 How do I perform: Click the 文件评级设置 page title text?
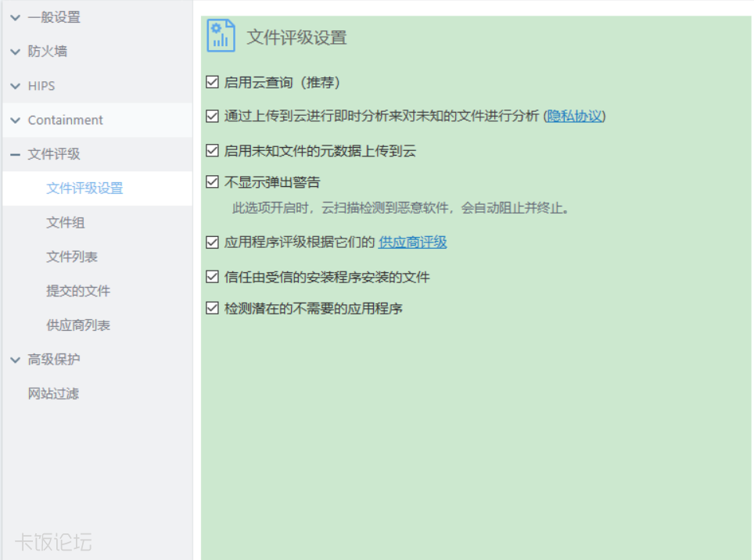(x=296, y=38)
